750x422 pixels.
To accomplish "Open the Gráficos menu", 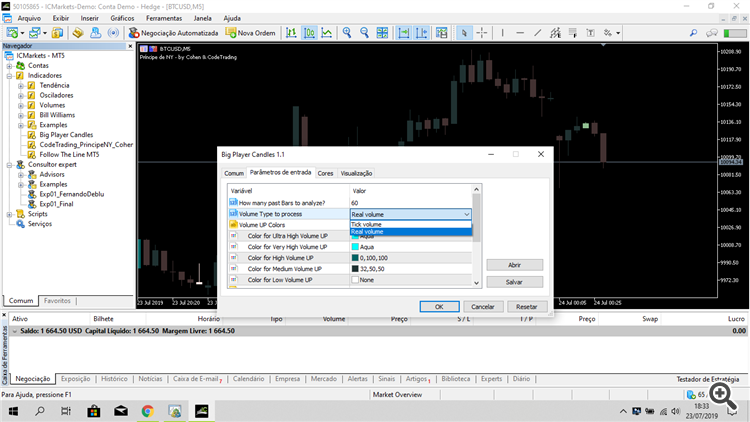I will click(x=122, y=18).
